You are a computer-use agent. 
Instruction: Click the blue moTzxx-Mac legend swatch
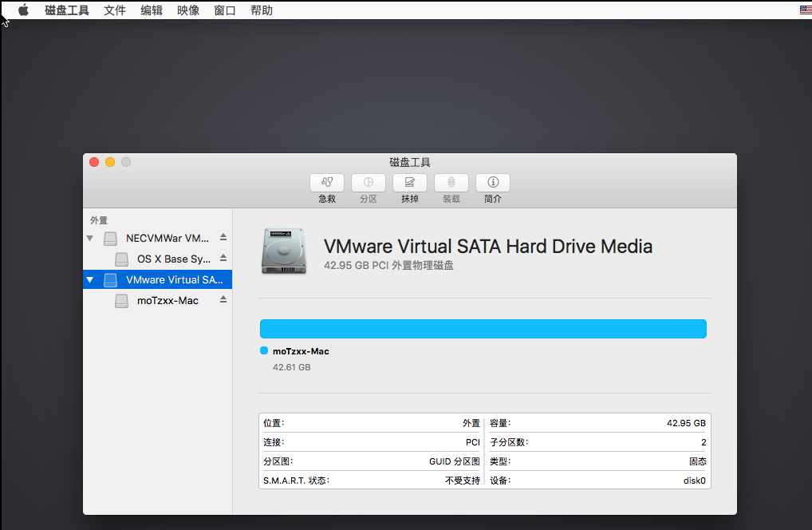264,350
